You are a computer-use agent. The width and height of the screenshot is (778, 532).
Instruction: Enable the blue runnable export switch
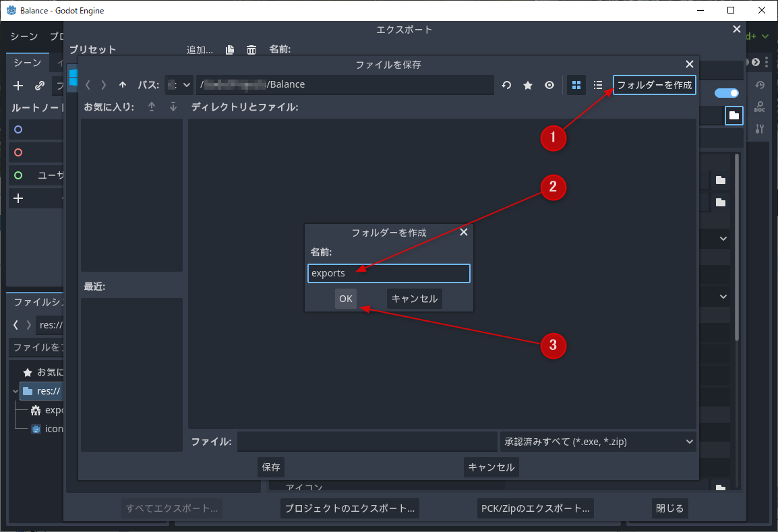pos(726,92)
